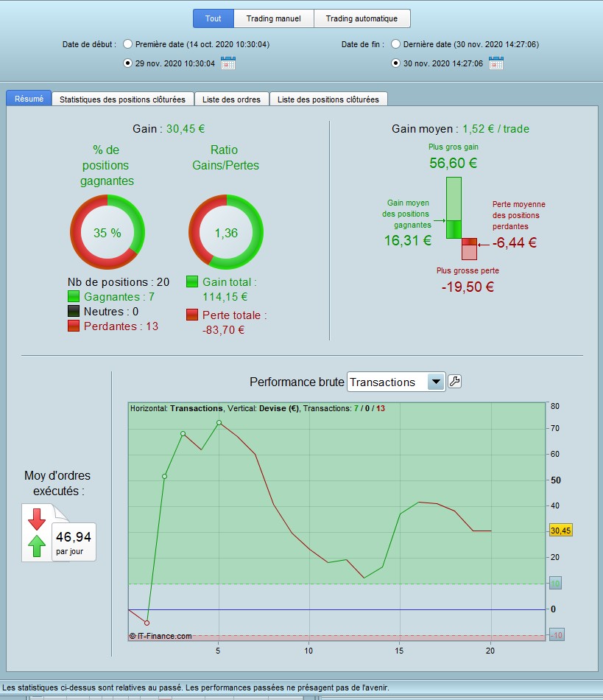This screenshot has width=603, height=700.
Task: Switch to Trading automatique filter
Action: point(362,18)
